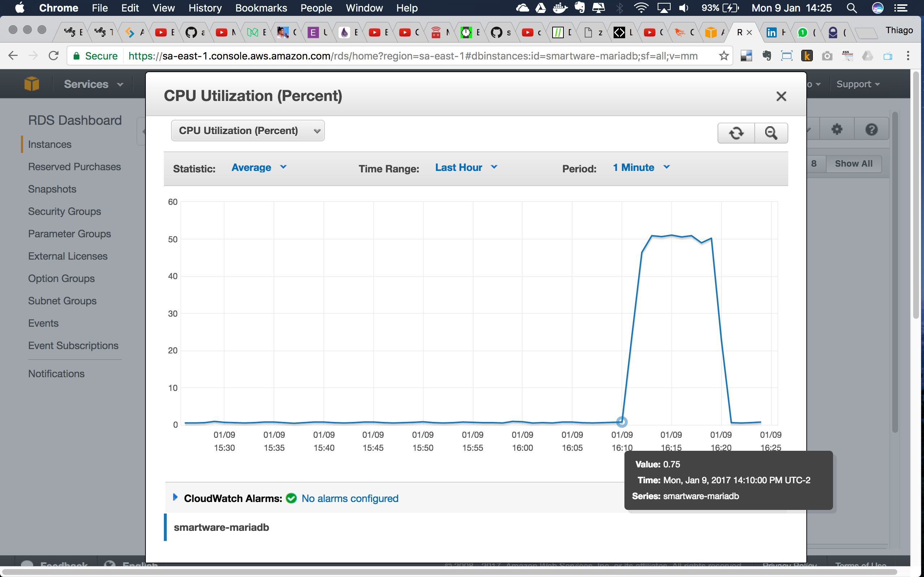The image size is (924, 577).
Task: Open the screenshot camera extension
Action: (x=827, y=56)
